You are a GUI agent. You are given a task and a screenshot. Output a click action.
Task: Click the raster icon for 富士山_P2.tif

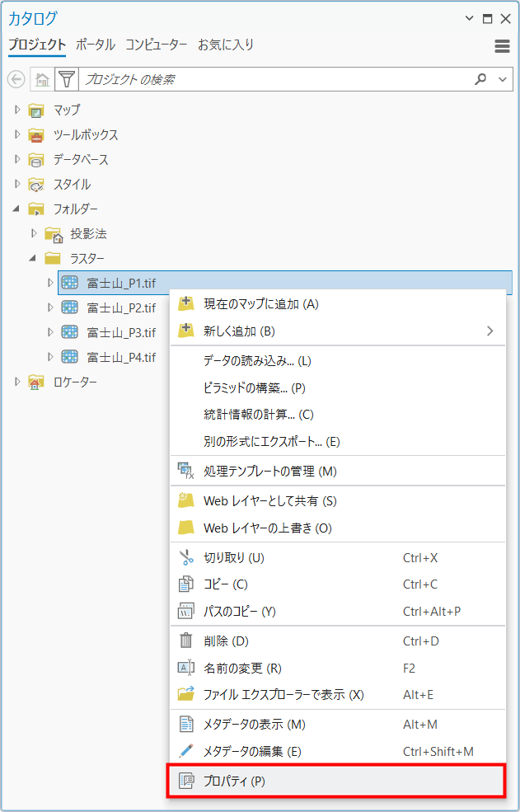(70, 308)
